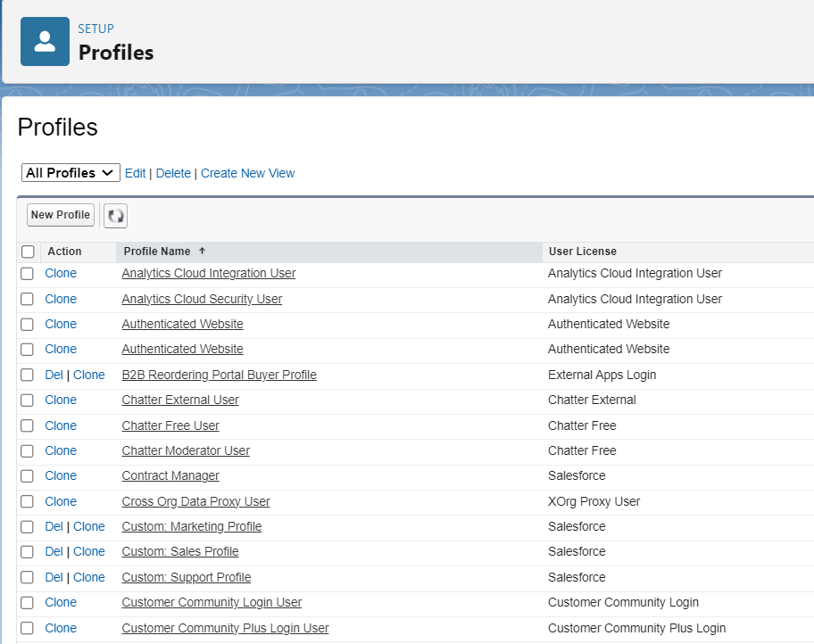This screenshot has width=814, height=644.
Task: Clone the Chatter Free User profile
Action: (x=61, y=425)
